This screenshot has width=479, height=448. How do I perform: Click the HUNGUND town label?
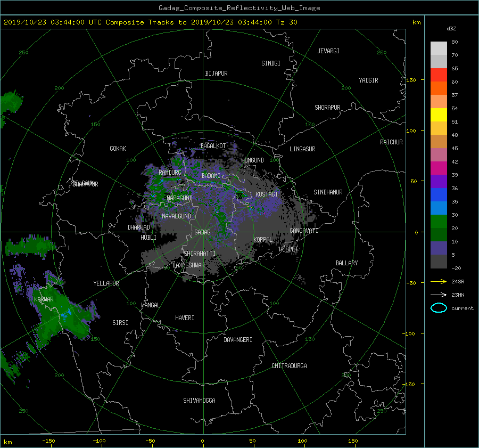[x=252, y=160]
